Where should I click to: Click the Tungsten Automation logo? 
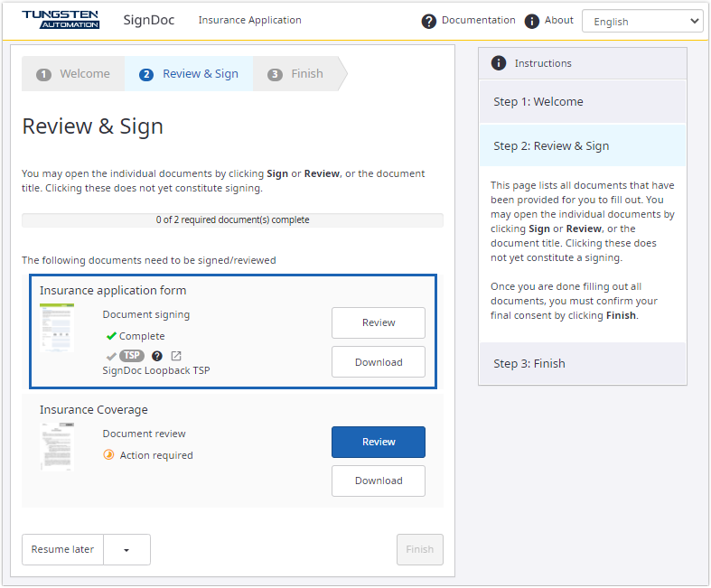[x=61, y=20]
